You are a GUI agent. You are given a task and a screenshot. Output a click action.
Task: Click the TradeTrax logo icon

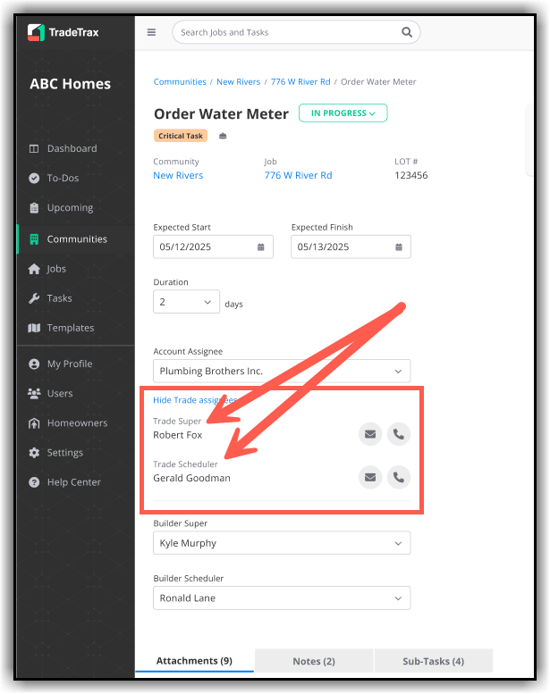point(36,32)
